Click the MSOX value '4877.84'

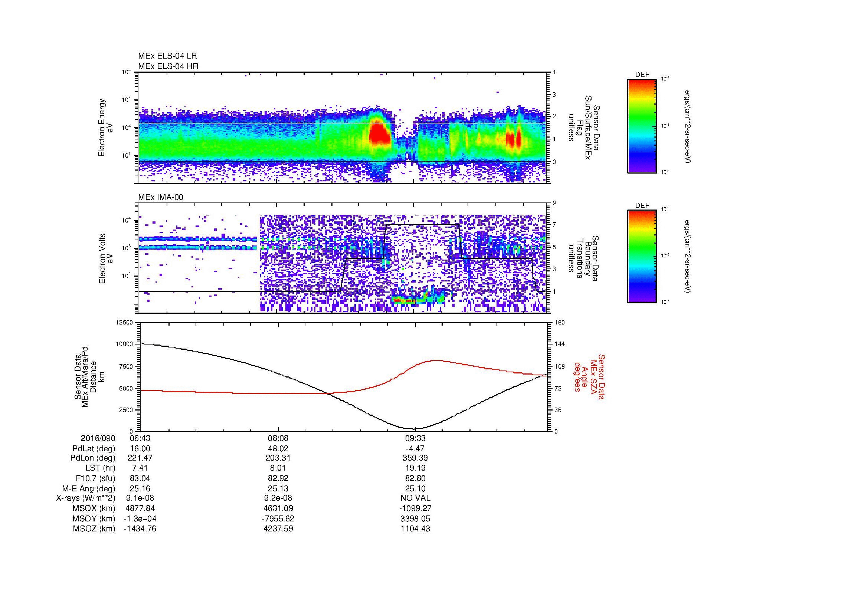(140, 508)
